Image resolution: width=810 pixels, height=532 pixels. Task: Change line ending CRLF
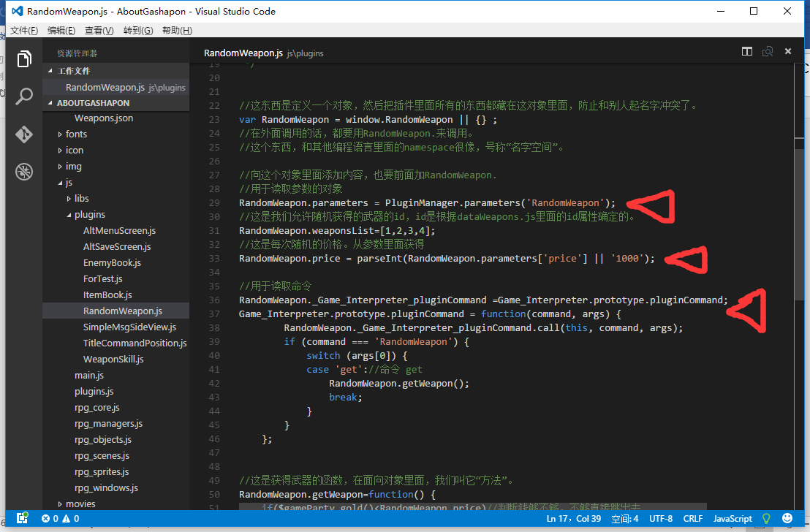[x=693, y=519]
